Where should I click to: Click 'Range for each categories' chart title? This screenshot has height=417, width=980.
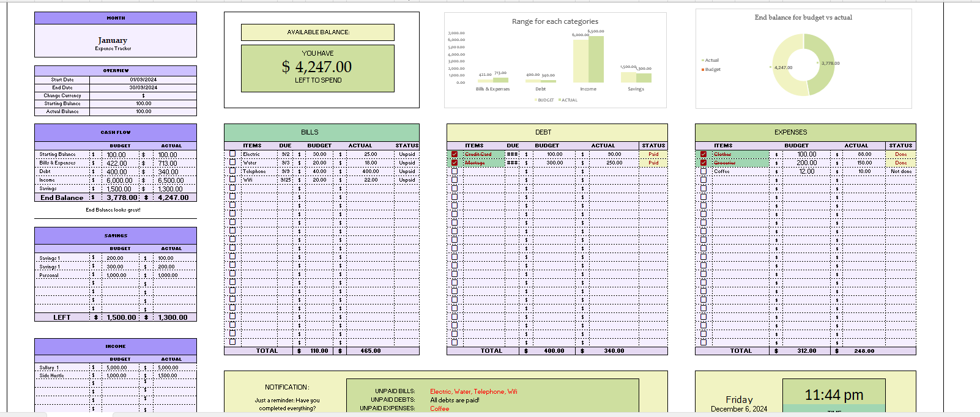[555, 21]
